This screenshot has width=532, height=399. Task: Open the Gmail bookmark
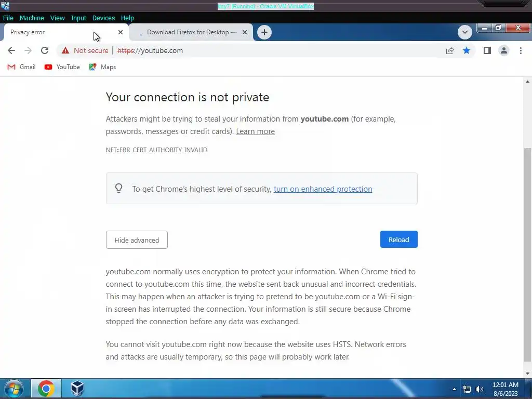pyautogui.click(x=21, y=67)
